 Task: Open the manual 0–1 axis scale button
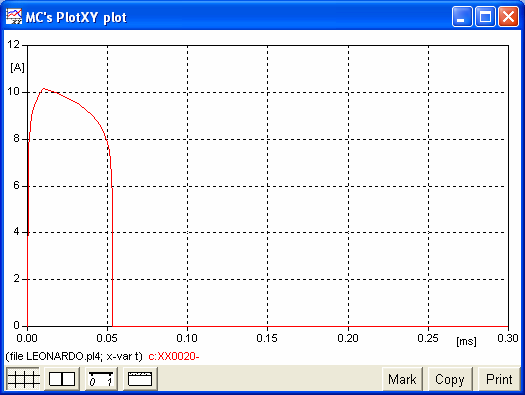[101, 379]
